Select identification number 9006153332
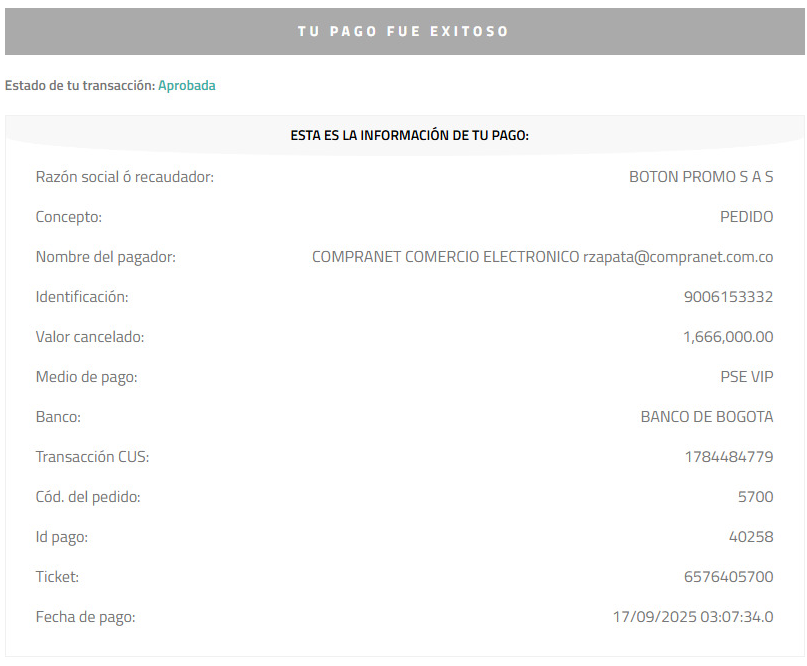Screen dimensions: 807x666 [728, 297]
